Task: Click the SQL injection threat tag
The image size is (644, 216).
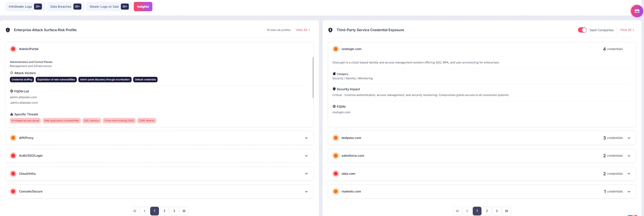Action: (x=92, y=121)
